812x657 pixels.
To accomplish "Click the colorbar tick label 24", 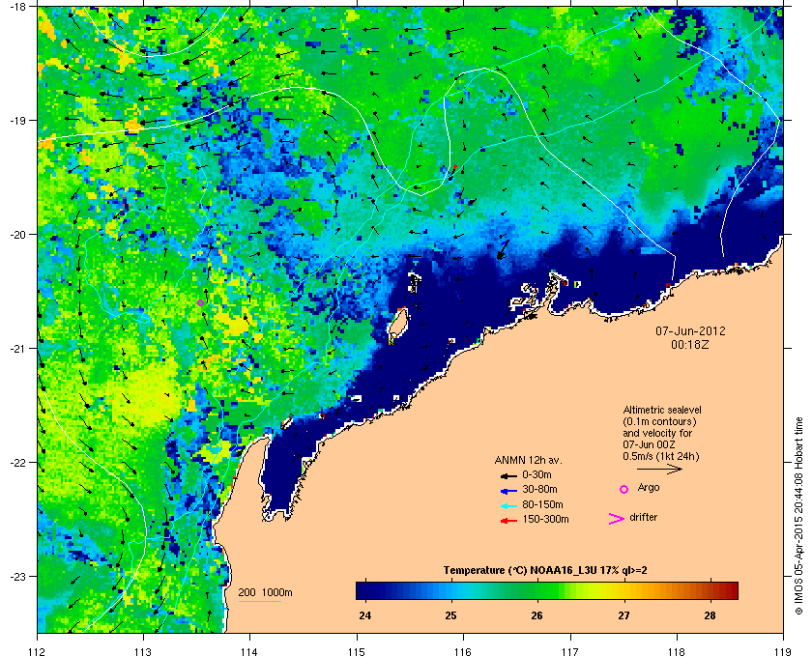I will tap(365, 615).
